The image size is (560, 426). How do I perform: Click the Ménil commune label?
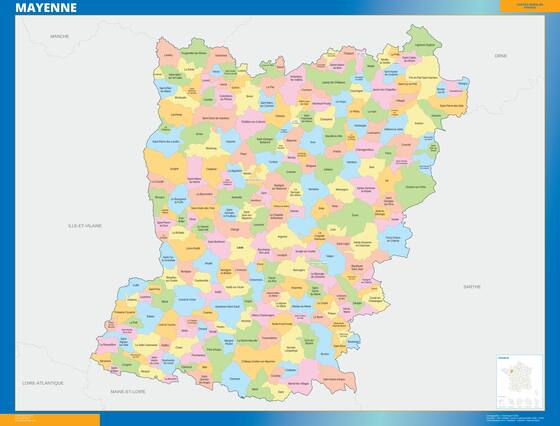pos(255,389)
